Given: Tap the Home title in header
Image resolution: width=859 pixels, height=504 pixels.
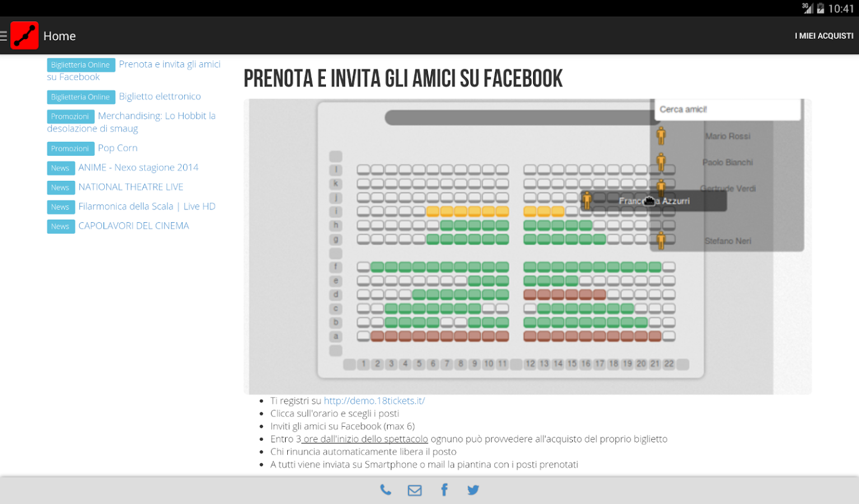Looking at the screenshot, I should point(59,36).
